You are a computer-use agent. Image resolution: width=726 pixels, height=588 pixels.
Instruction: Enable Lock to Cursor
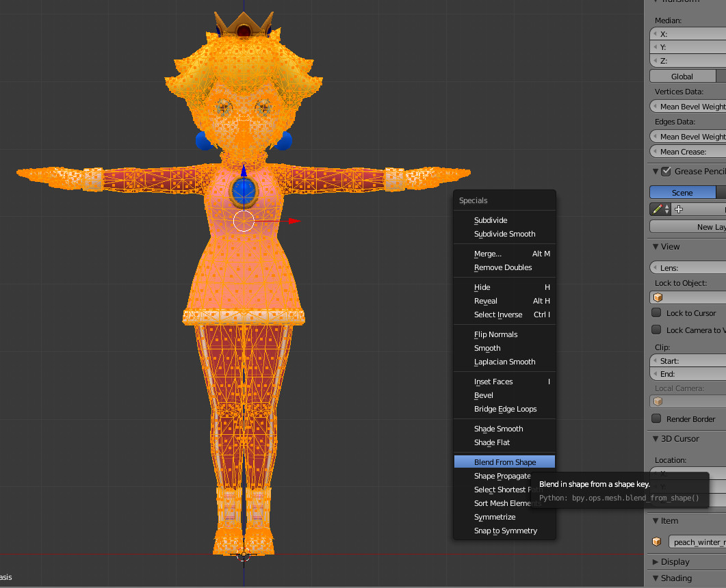tap(656, 313)
